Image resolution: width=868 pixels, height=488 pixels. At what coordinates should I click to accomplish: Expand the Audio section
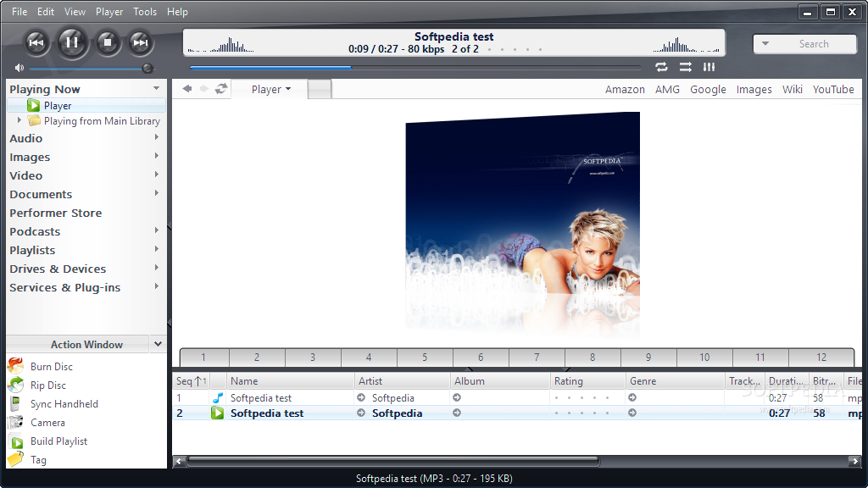[x=157, y=137]
